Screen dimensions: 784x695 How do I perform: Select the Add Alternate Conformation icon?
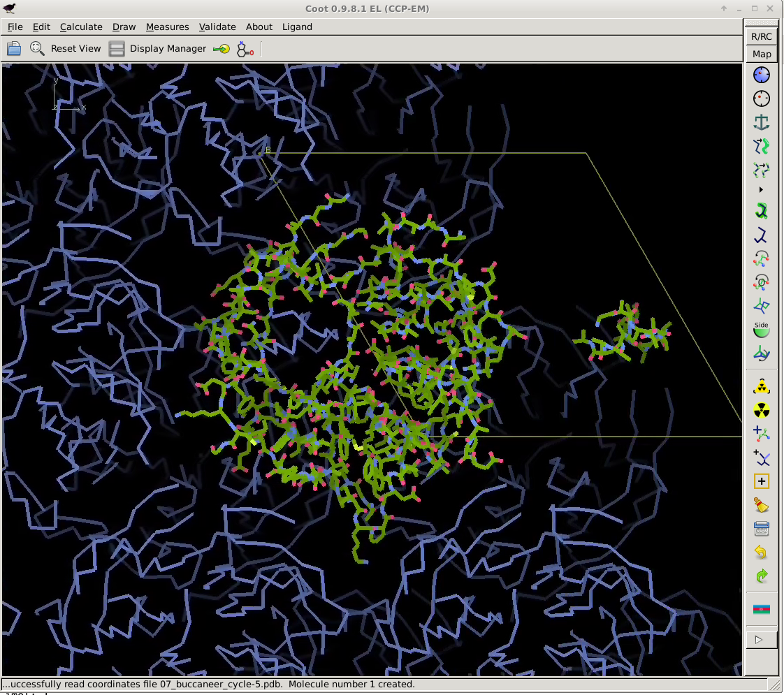[761, 458]
